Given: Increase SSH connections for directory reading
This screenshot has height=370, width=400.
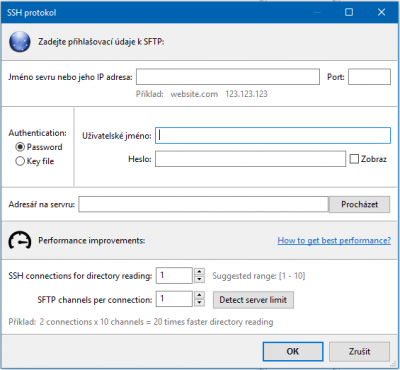Looking at the screenshot, I should (x=199, y=271).
